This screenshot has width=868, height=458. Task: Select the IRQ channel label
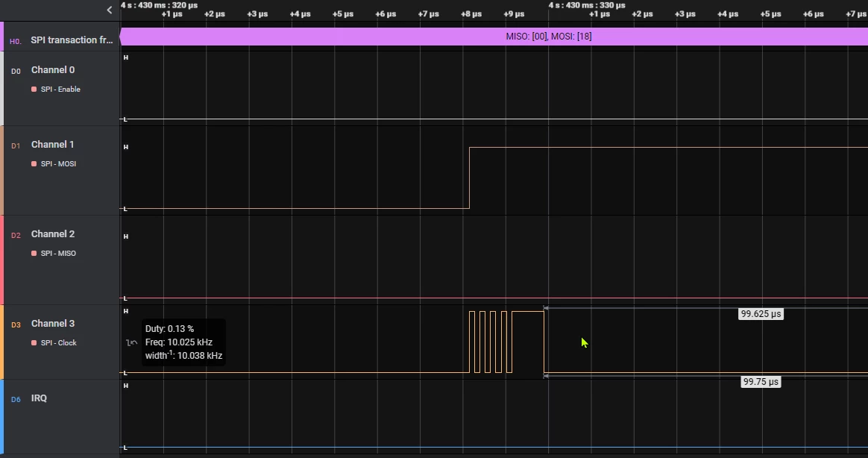click(39, 398)
